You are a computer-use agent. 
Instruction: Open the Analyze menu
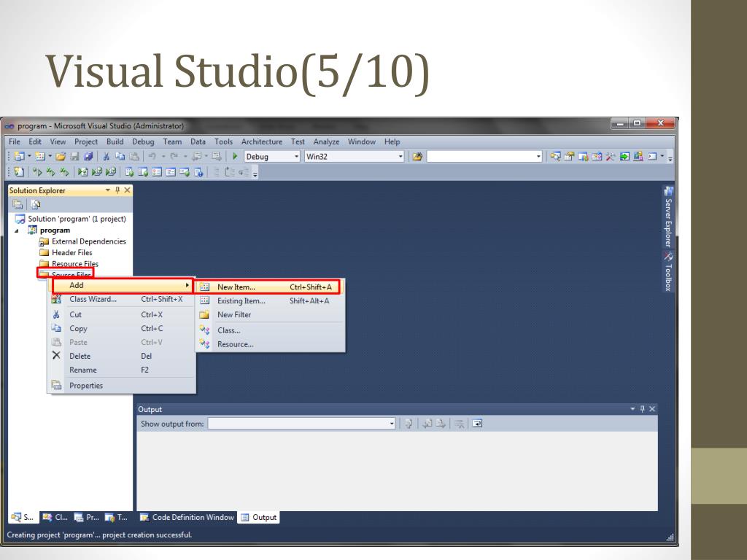326,141
